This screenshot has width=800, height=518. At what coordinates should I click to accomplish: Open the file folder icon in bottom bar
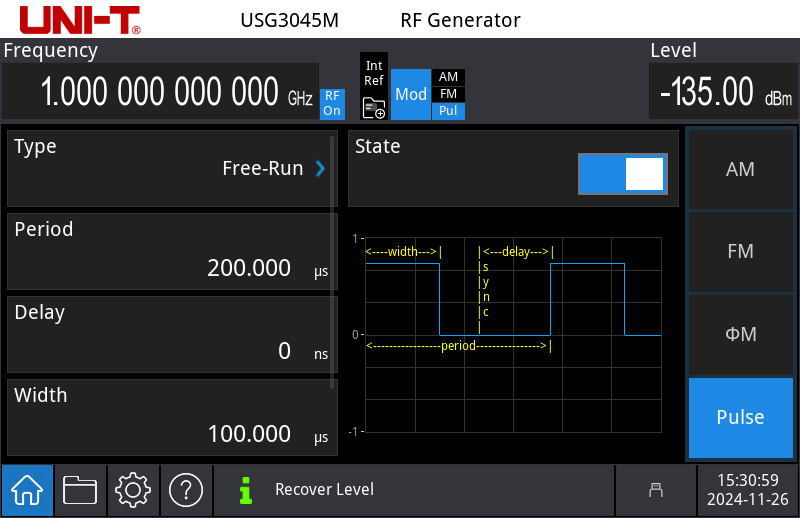(x=80, y=489)
